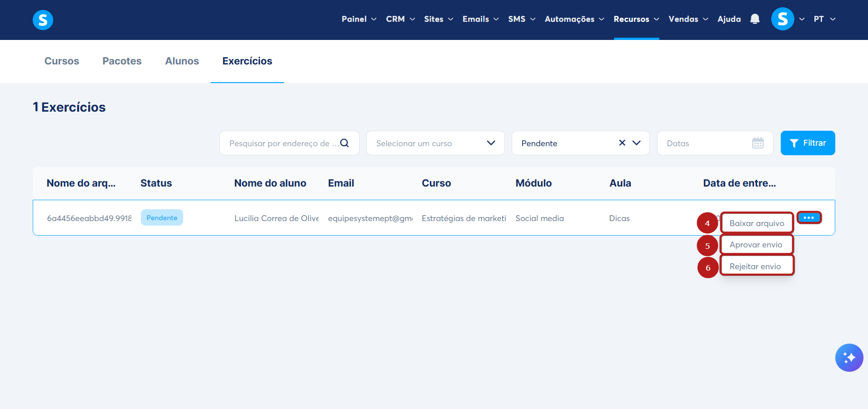Viewport: 868px width, 409px height.
Task: Click the 1 Exercícios heading
Action: (x=69, y=107)
